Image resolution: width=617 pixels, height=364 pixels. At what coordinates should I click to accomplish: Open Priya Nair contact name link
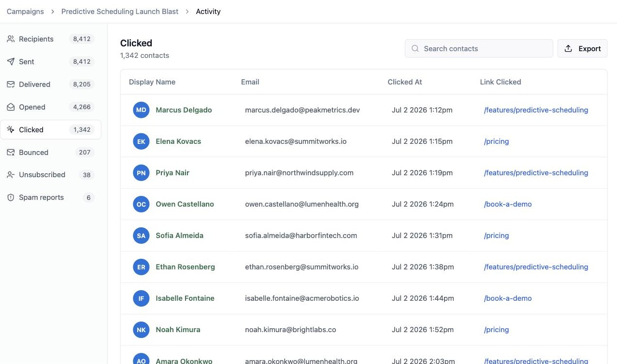tap(172, 173)
